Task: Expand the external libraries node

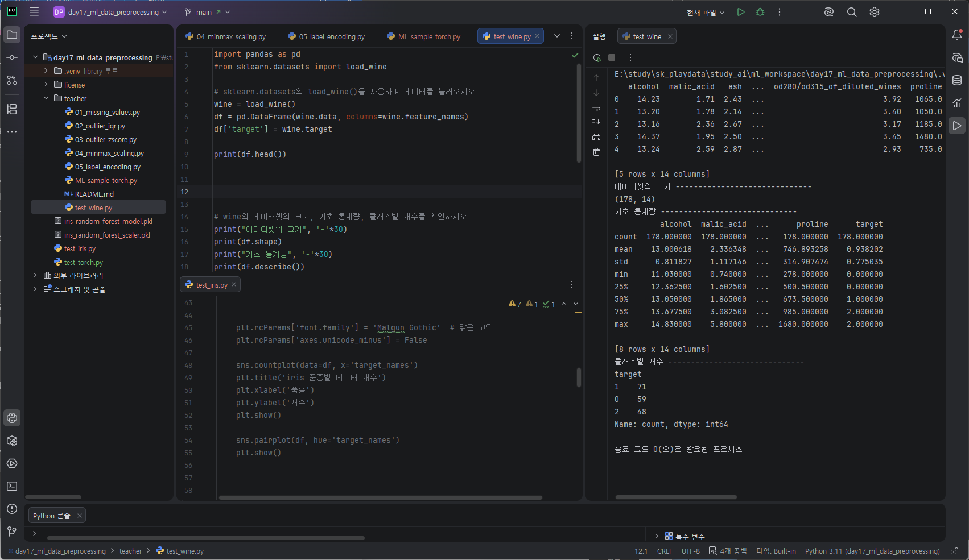Action: (x=35, y=275)
